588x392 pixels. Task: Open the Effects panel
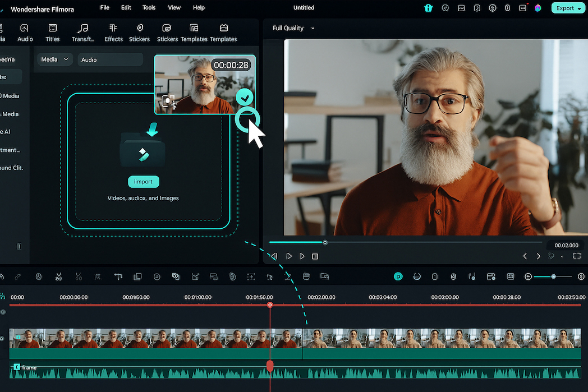(113, 32)
